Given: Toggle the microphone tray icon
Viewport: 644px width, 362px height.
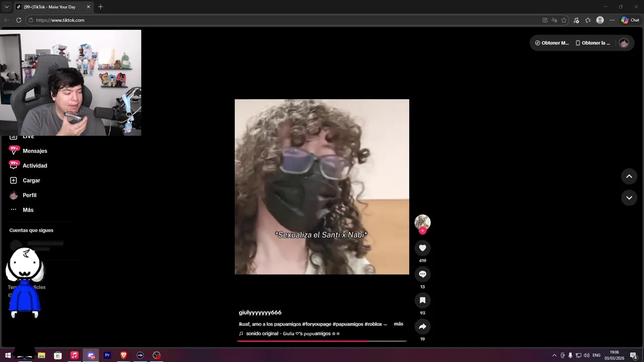Looking at the screenshot, I should (x=571, y=355).
